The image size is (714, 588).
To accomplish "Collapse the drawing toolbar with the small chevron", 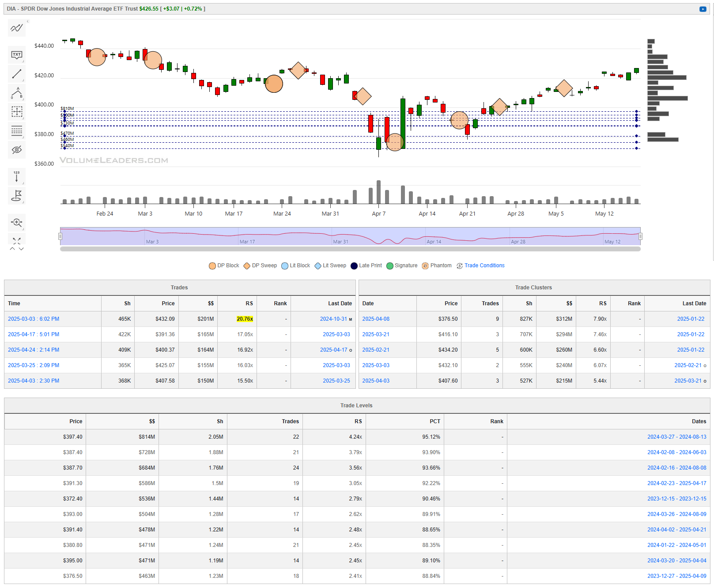I will point(27,21).
